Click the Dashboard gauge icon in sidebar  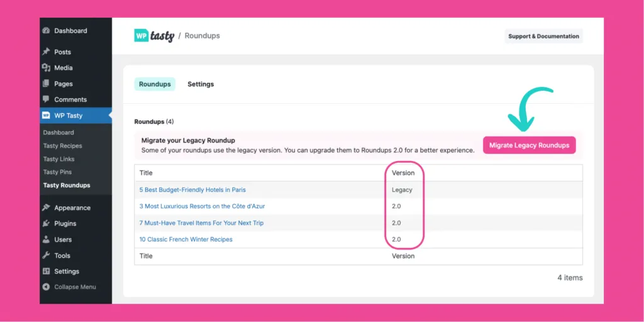click(46, 31)
